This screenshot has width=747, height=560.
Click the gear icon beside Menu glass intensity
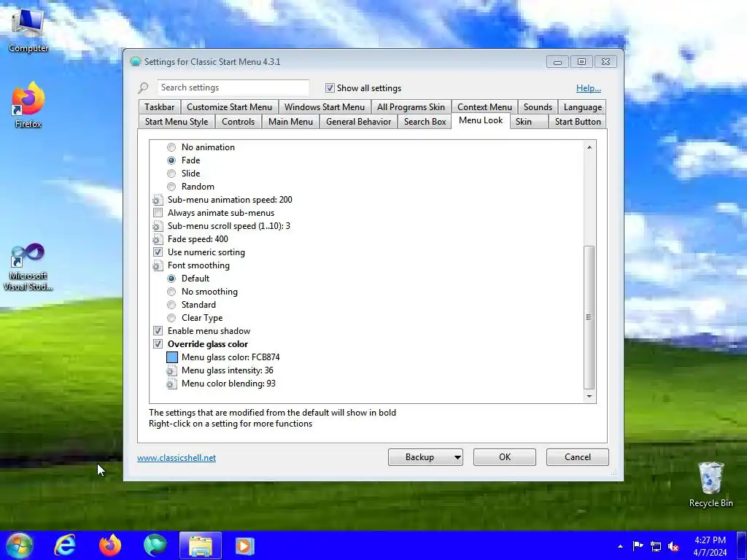click(171, 370)
